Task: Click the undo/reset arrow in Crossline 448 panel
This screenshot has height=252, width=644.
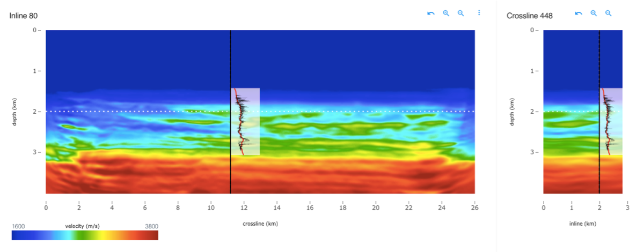Action: [x=579, y=13]
